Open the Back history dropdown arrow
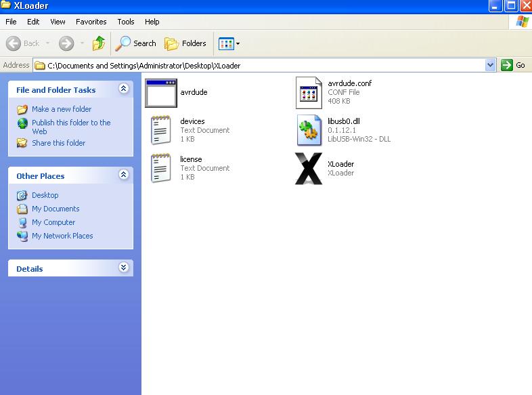The height and width of the screenshot is (395, 532). (48, 43)
